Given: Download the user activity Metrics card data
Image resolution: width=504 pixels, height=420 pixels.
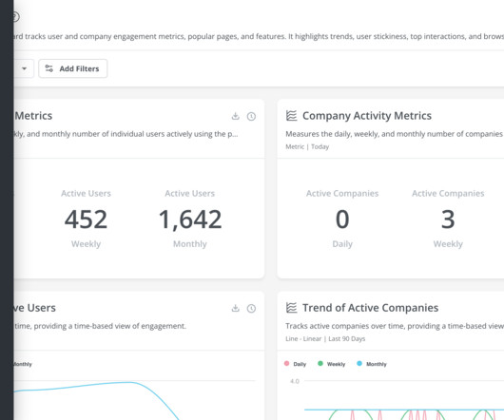Looking at the screenshot, I should click(236, 116).
